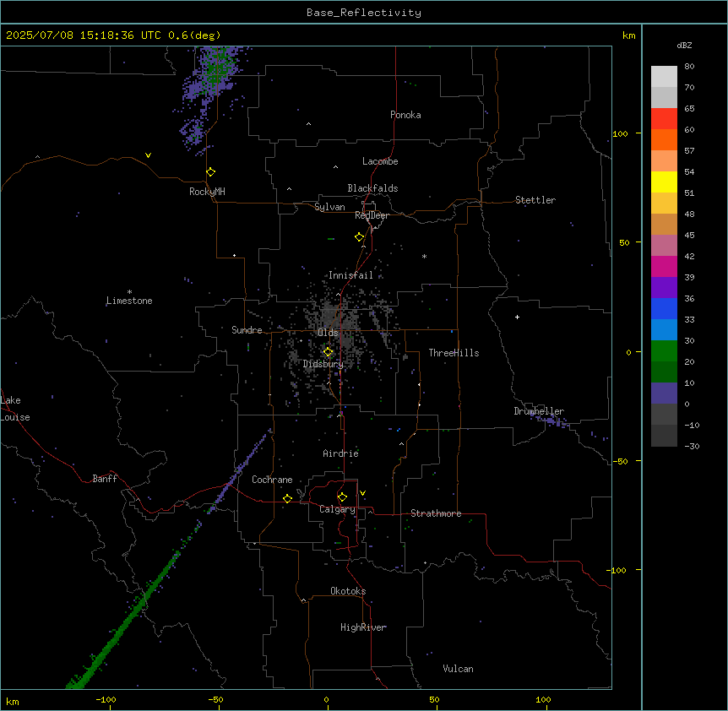
Task: Click the Drumheller label
Action: pyautogui.click(x=539, y=411)
